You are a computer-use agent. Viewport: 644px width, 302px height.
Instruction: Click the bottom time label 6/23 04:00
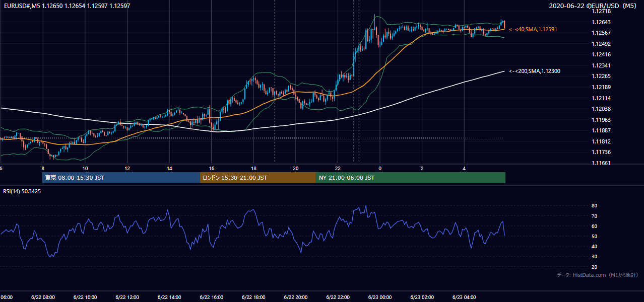[464, 297]
